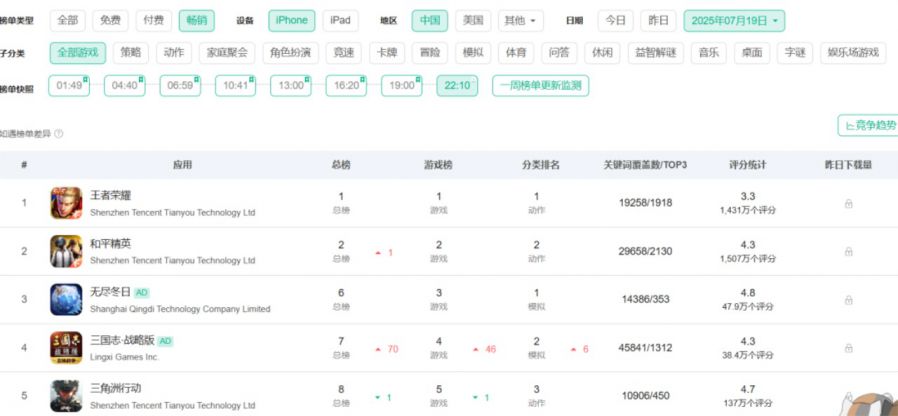Jump to the 16:20 chart snapshot
Viewport: 898px width, 416px height.
(x=346, y=85)
